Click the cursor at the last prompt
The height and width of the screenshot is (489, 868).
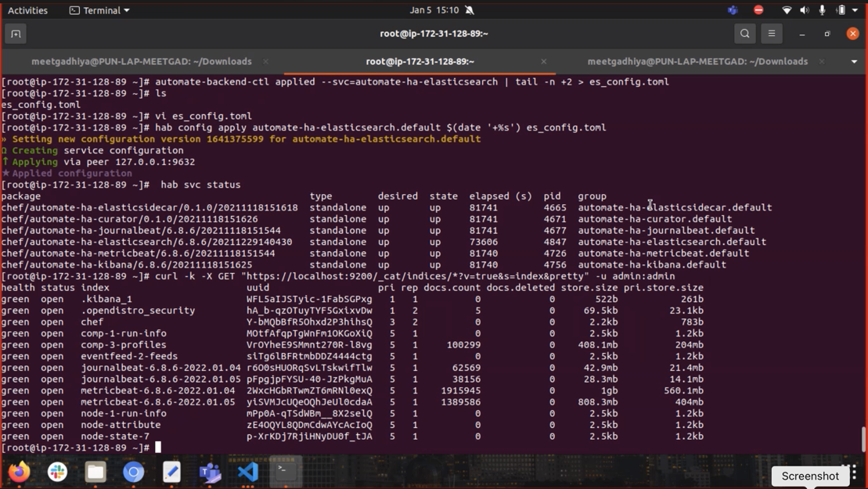click(158, 448)
